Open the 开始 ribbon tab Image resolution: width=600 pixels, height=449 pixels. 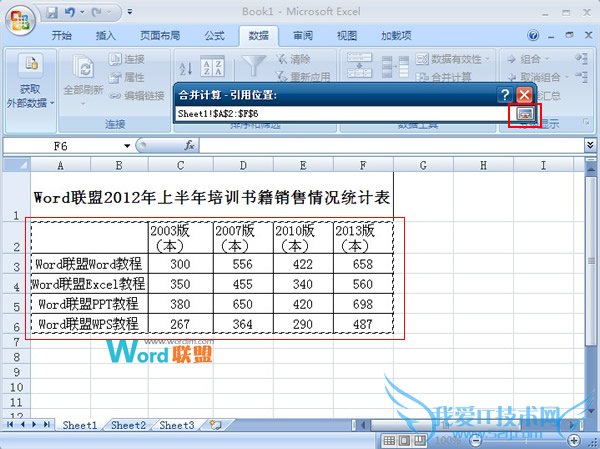coord(62,36)
